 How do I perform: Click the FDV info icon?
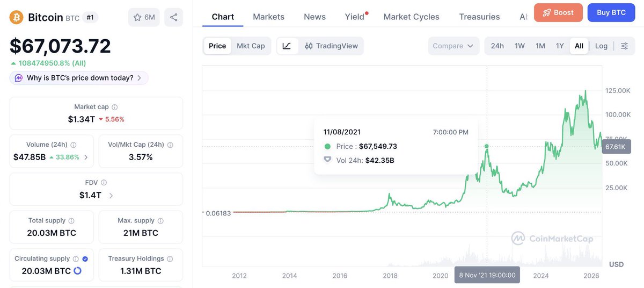(104, 183)
